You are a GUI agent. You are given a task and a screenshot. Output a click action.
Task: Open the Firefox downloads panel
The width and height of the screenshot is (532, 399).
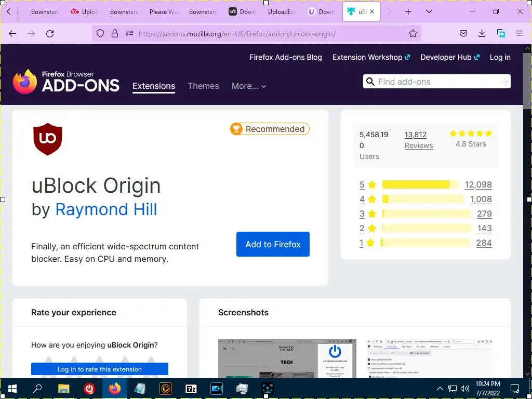click(x=482, y=33)
